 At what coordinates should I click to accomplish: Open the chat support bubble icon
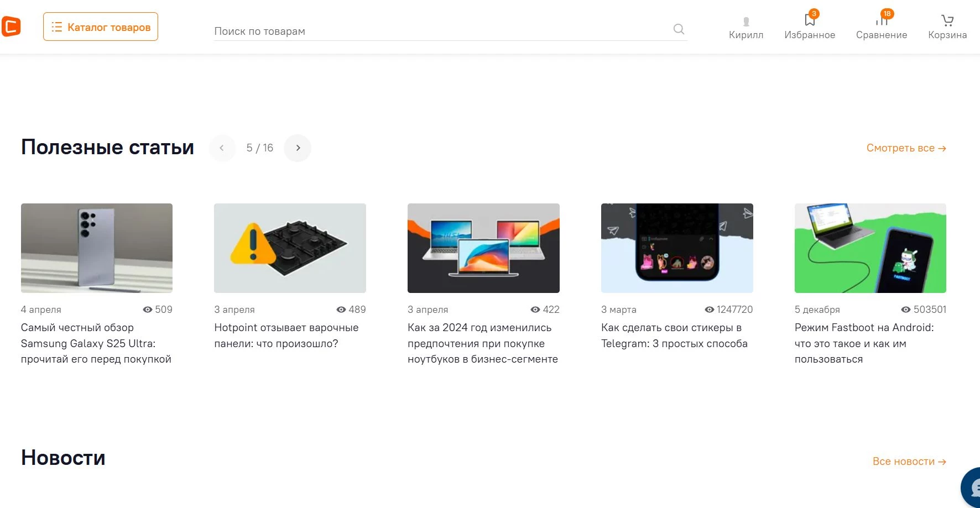point(972,488)
